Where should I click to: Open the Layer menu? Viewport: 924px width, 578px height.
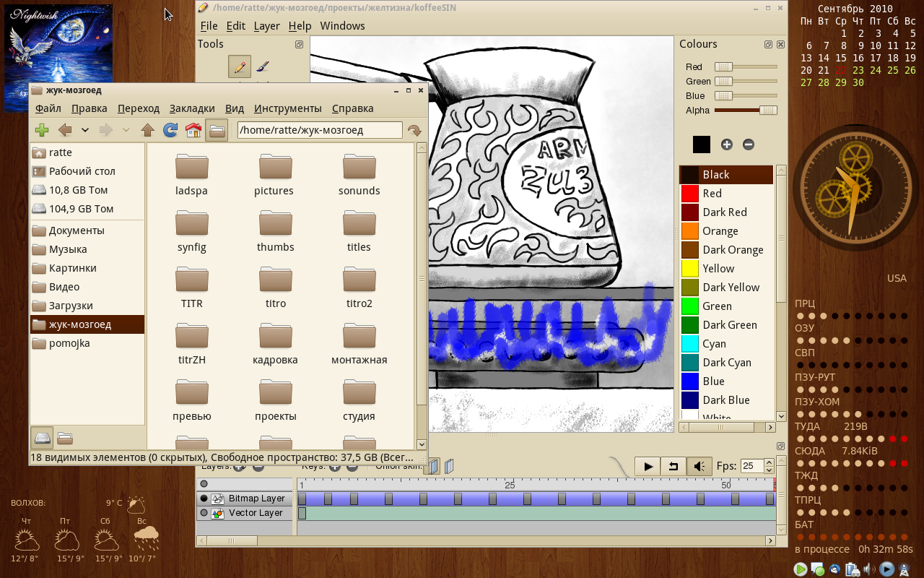pyautogui.click(x=266, y=26)
